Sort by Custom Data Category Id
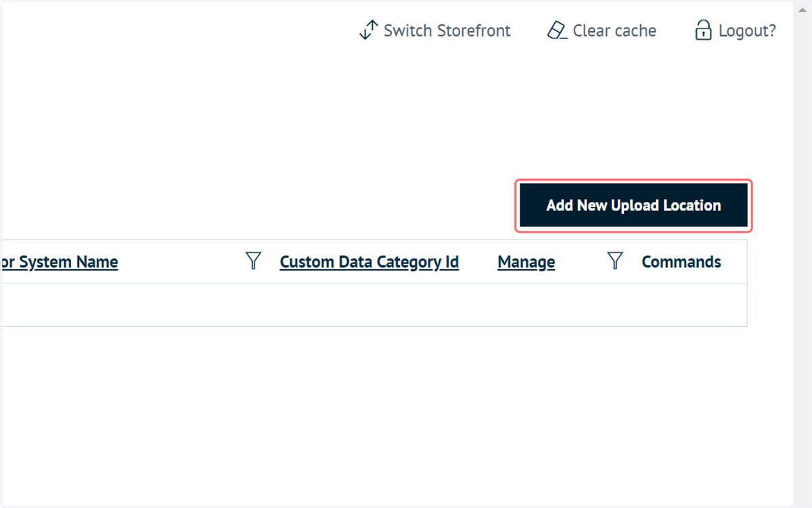 (x=369, y=262)
